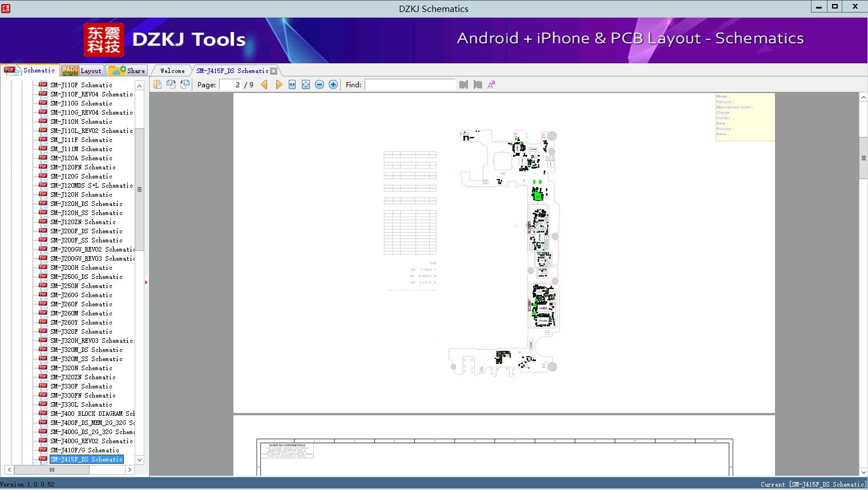The height and width of the screenshot is (490, 868).
Task: Click Current SM-J415F_DS Schematic status text
Action: point(814,484)
